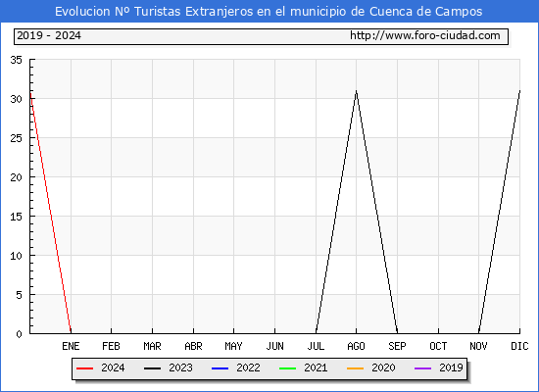
Task: Click the 30 value on the y-axis
Action: tap(16, 99)
